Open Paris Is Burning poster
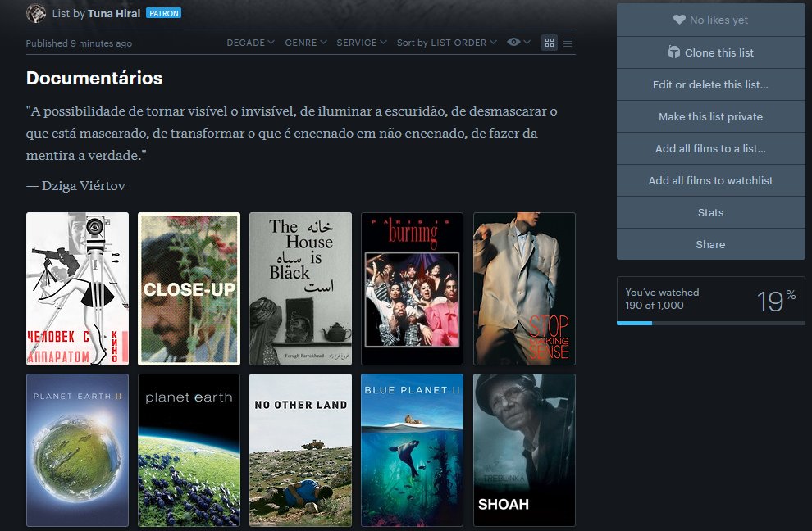 tap(413, 288)
